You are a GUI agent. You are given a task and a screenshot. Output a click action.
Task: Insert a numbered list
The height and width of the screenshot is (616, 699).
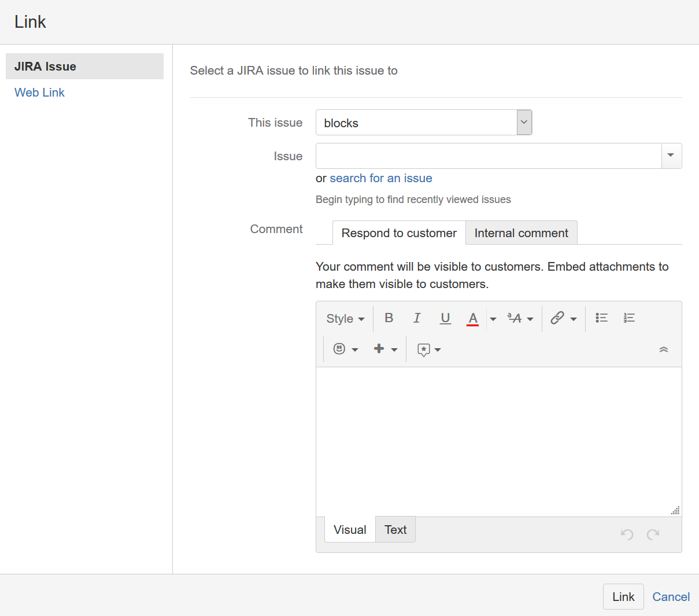[x=629, y=318]
